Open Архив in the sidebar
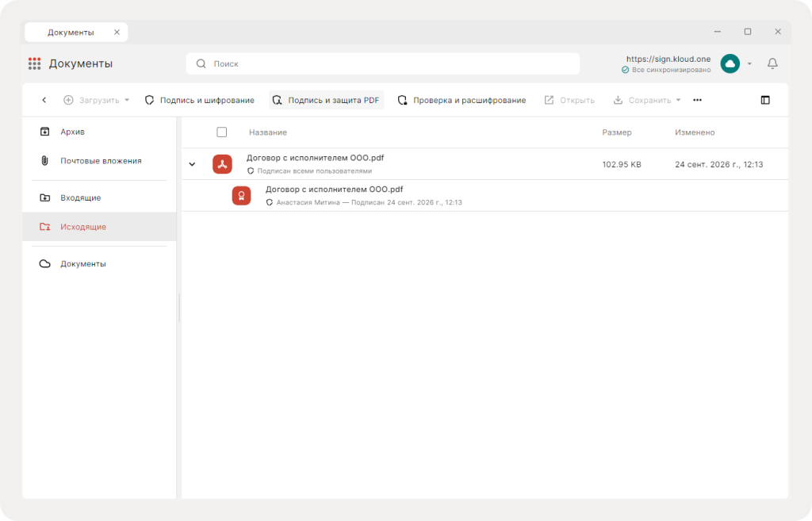812x521 pixels. (x=99, y=132)
